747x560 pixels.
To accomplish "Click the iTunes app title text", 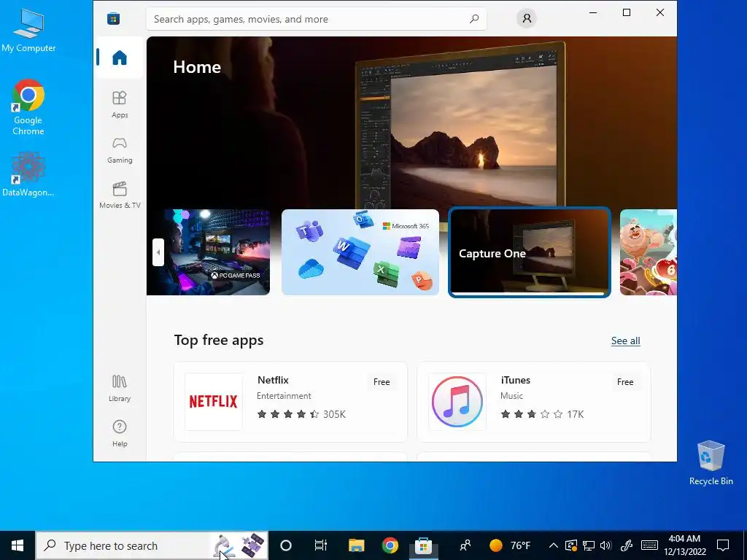I will [516, 380].
